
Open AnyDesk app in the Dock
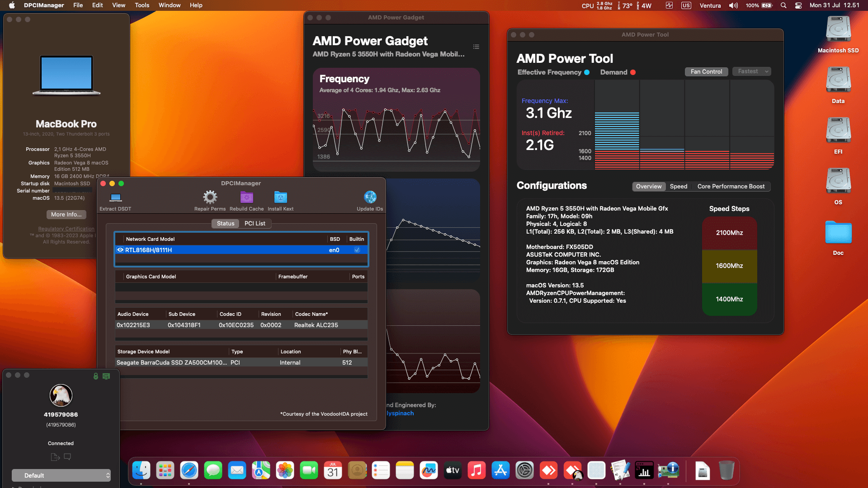548,471
